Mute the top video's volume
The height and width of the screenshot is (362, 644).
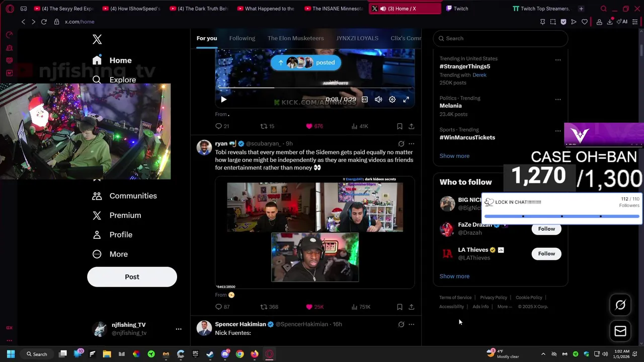pos(378,100)
